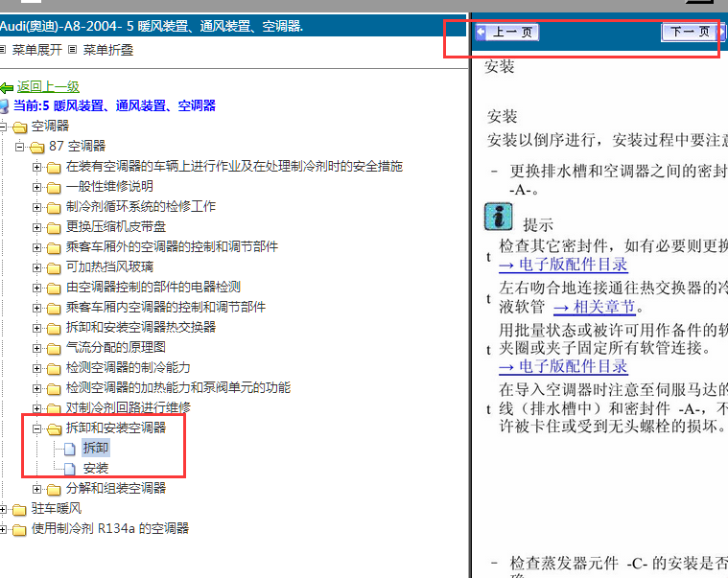Click folder icon of 由空调器控制的部件的电器检测
The height and width of the screenshot is (578, 728).
54,289
